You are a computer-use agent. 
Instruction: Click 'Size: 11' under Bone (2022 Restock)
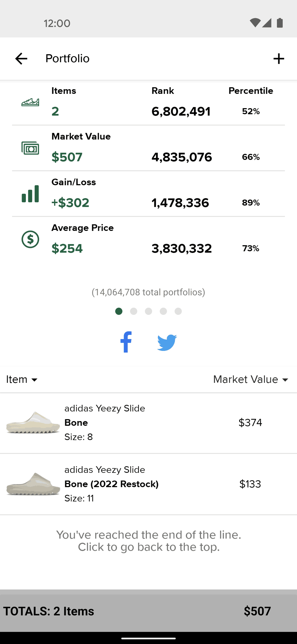click(x=79, y=498)
